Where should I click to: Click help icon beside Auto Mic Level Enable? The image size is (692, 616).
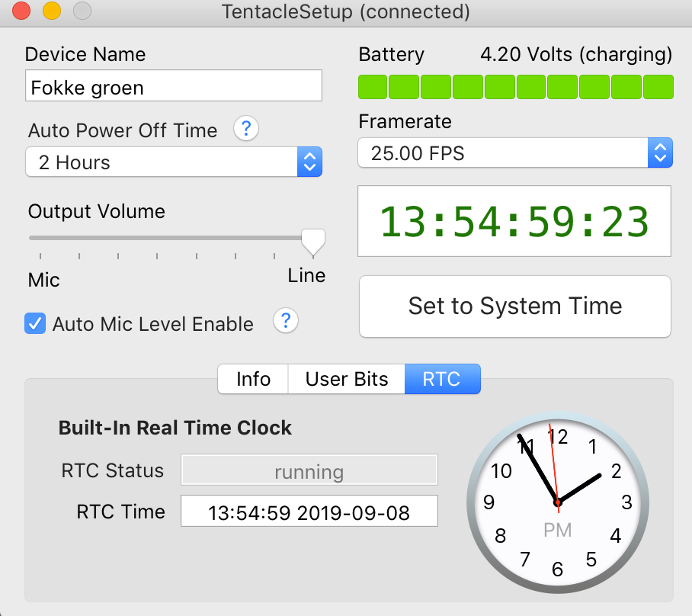(286, 321)
